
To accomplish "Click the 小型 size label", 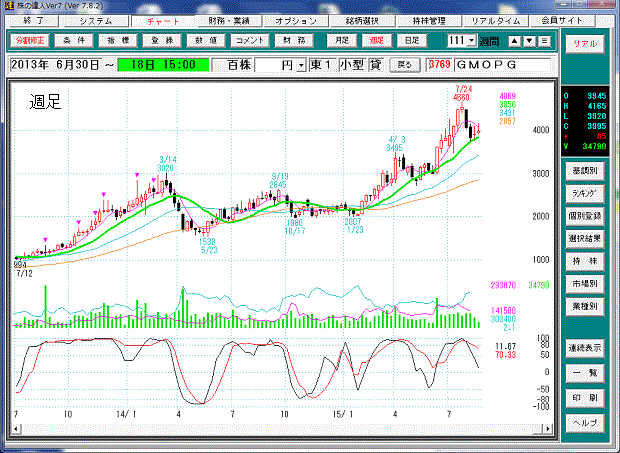I will (x=351, y=65).
